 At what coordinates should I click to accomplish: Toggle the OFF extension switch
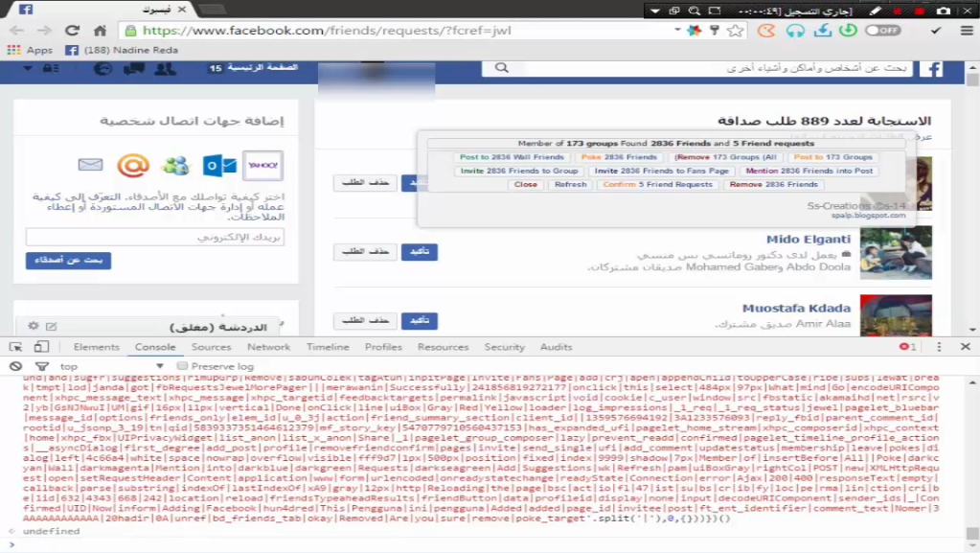coord(883,30)
